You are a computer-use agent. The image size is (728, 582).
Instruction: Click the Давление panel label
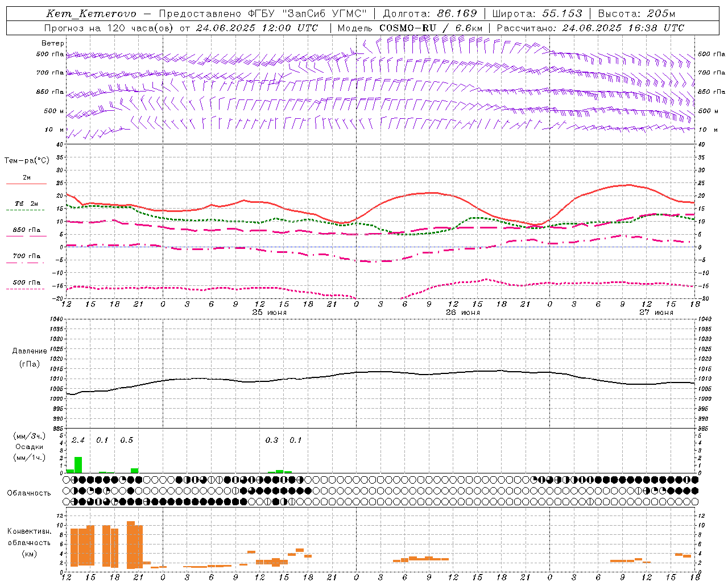[x=30, y=351]
